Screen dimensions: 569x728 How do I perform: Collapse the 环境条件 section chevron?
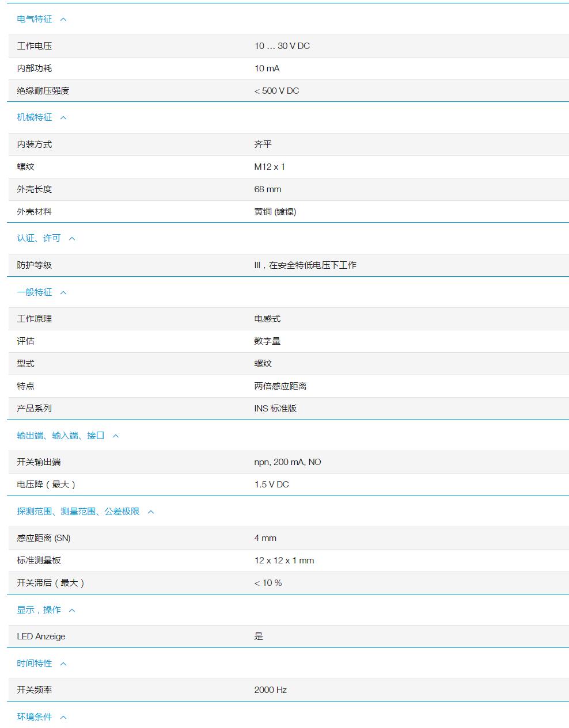(x=63, y=717)
